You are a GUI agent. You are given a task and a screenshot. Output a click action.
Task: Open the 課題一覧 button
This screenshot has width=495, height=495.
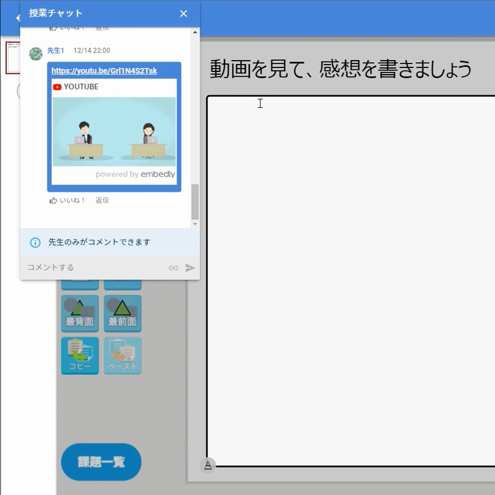(101, 462)
